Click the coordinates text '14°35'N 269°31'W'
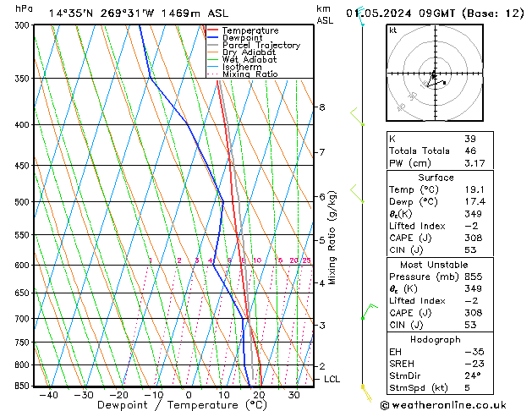The height and width of the screenshot is (411, 532). click(x=101, y=14)
